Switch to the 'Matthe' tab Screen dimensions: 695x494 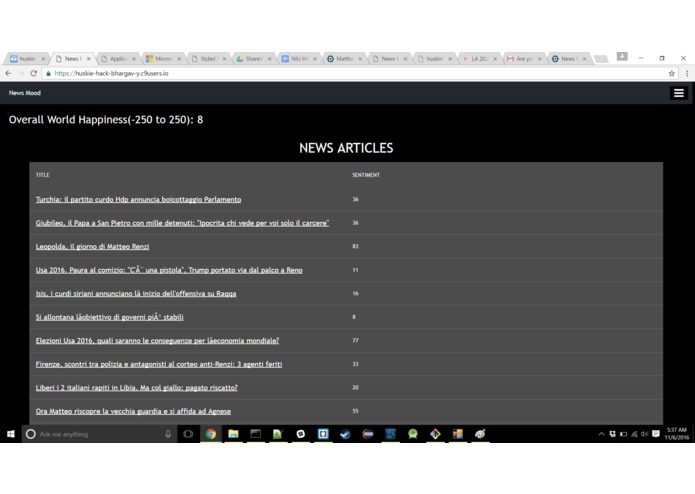(x=343, y=58)
